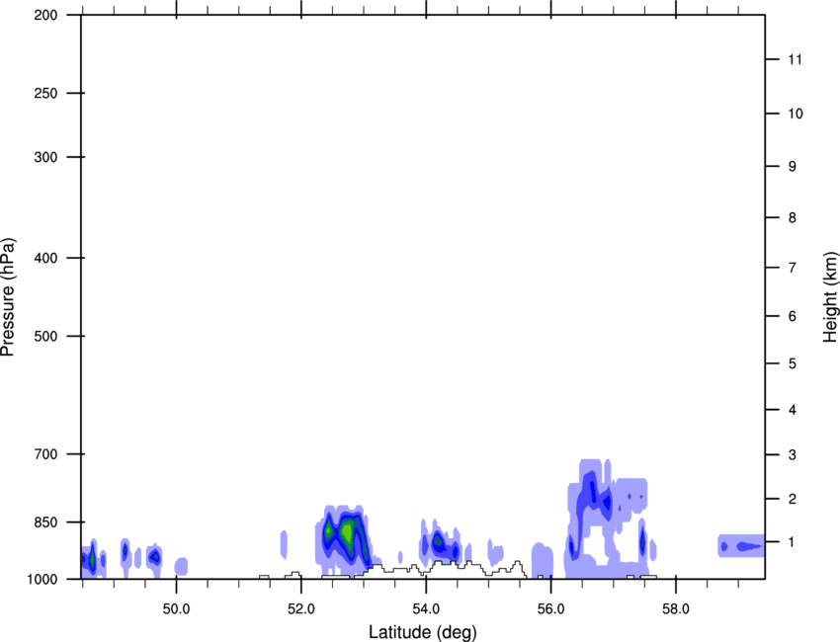Screen dimensions: 840x642
Task: Pick the 6 km height label
Action: [793, 316]
